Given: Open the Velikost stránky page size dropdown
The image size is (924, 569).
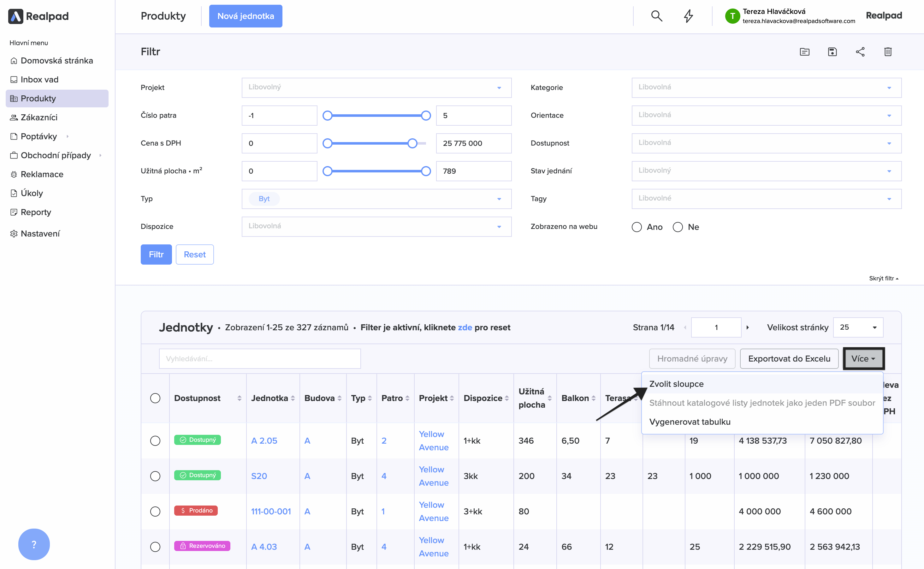Looking at the screenshot, I should point(858,327).
